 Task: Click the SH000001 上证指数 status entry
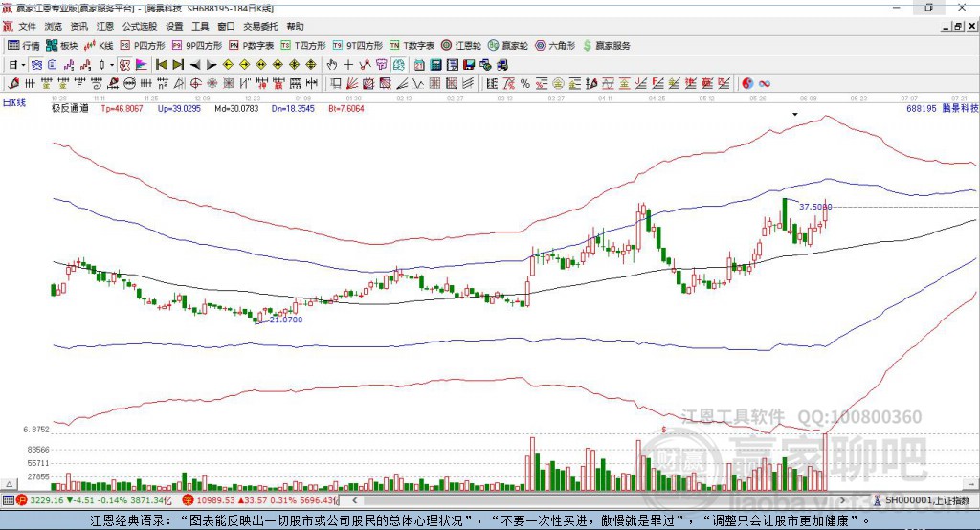tap(922, 500)
